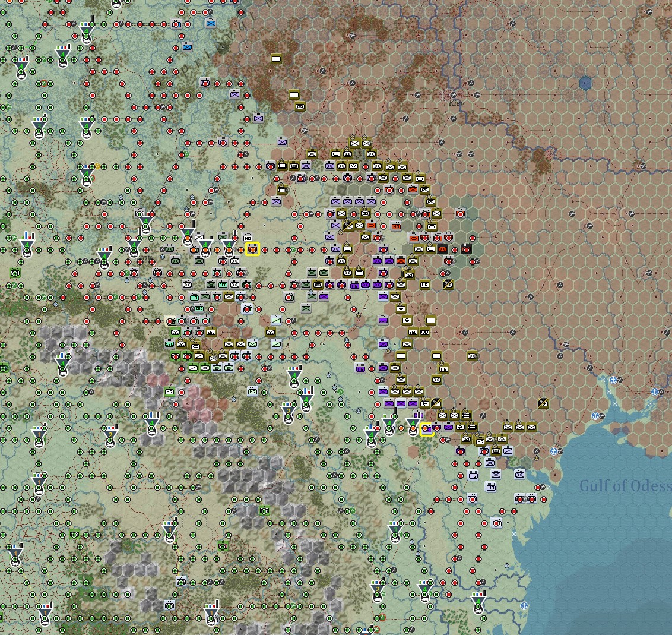
Task: Select olive counter with mountain triangle symbol
Action: tap(502, 439)
